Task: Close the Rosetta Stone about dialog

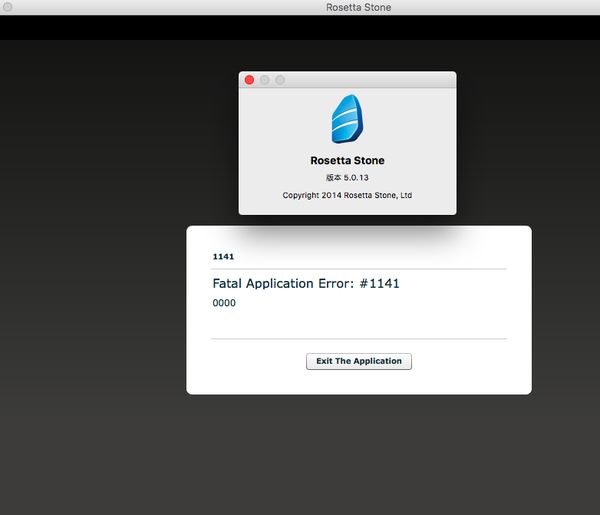Action: [249, 80]
